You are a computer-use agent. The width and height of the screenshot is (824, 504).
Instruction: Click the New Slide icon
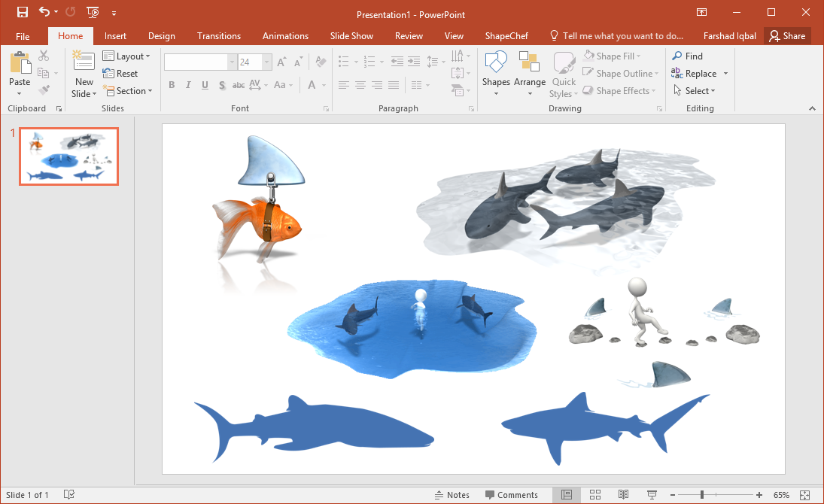tap(84, 62)
